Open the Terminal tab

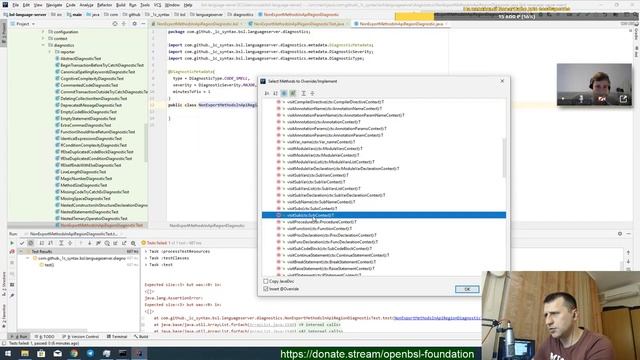point(117,337)
